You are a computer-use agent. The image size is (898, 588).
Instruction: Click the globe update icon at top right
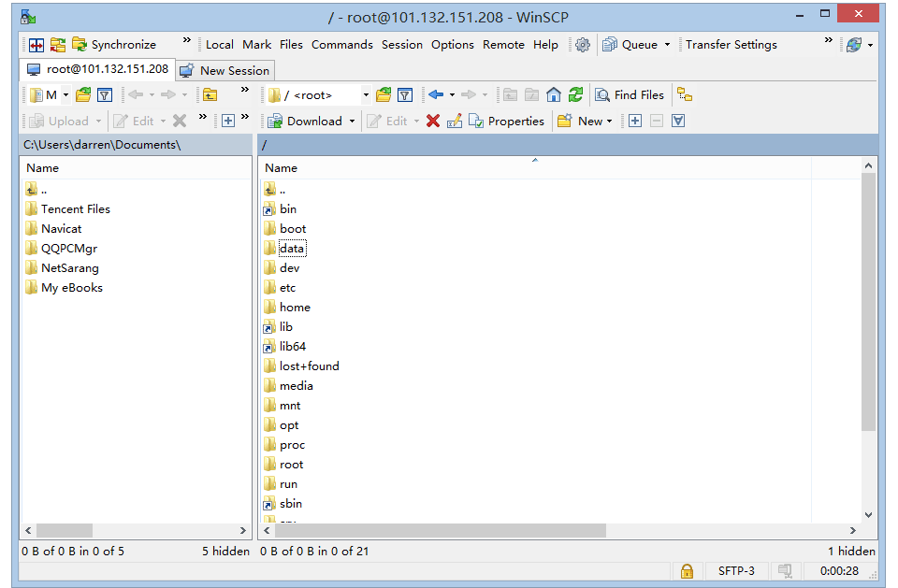854,45
